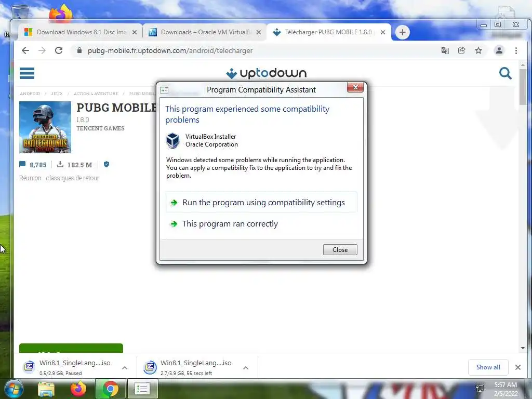Screen dimensions: 532x399
Task: Click Show all downloads
Action: tap(488, 367)
